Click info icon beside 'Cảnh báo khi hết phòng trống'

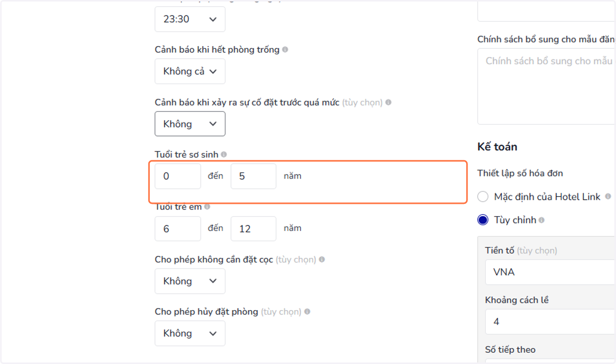point(285,50)
